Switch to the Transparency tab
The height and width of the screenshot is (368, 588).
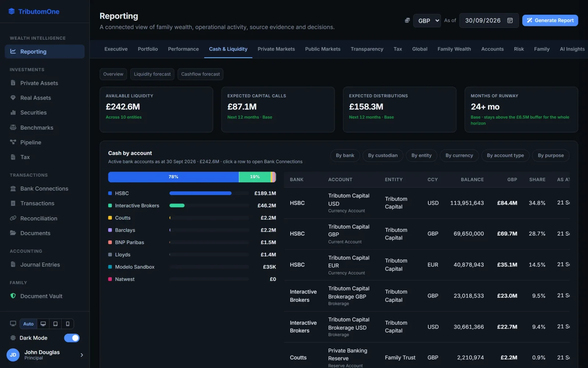367,49
